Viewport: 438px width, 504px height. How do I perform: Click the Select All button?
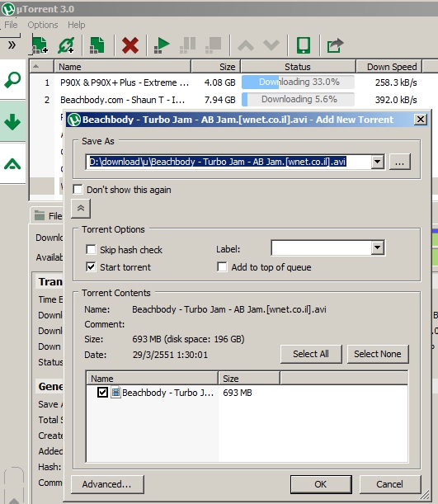(311, 354)
